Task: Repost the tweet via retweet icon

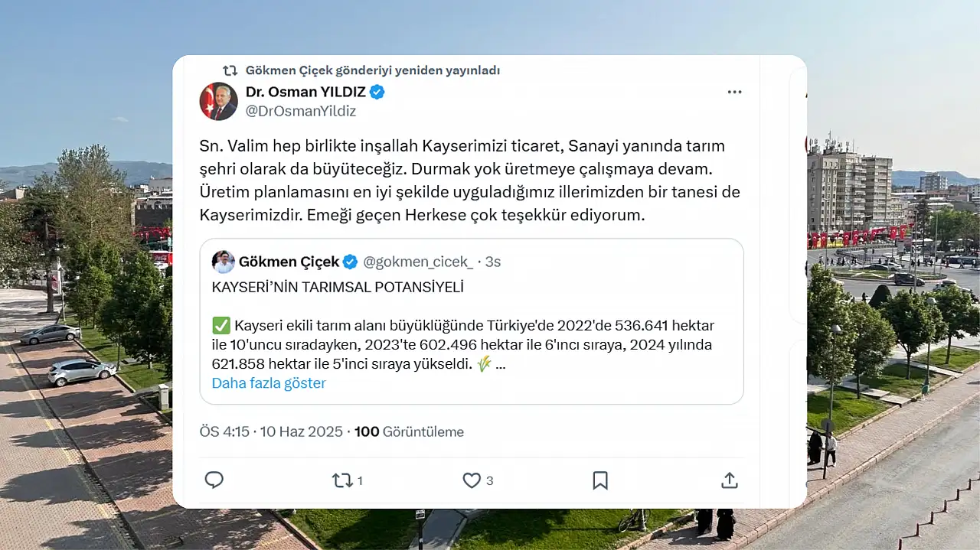Action: (341, 480)
